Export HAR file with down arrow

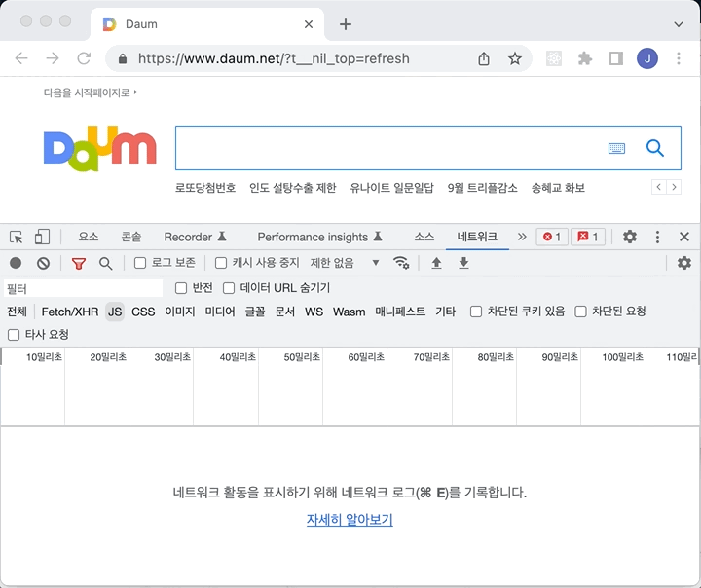pyautogui.click(x=463, y=263)
